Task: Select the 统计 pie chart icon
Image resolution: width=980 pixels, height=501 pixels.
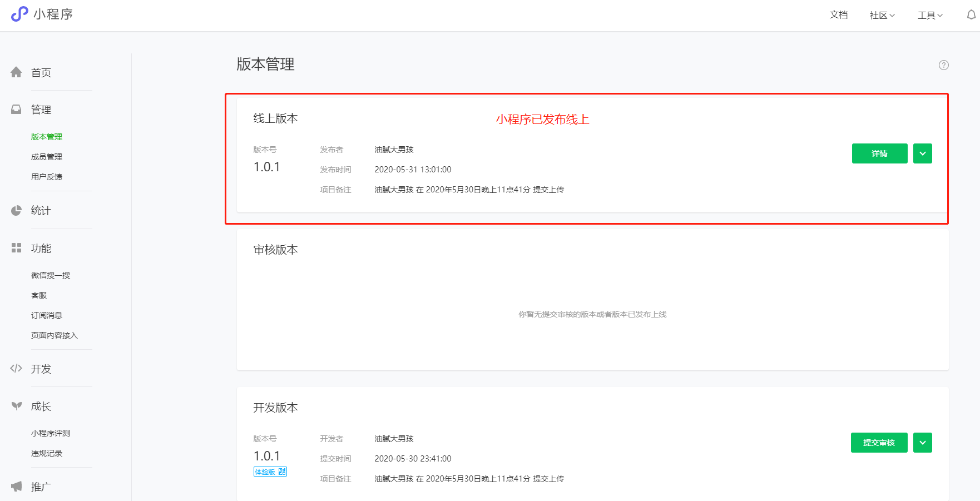Action: [16, 210]
